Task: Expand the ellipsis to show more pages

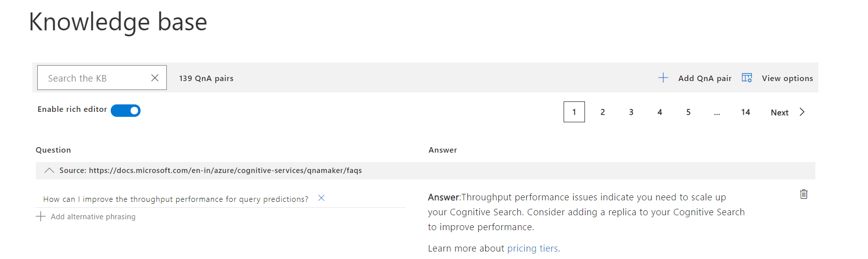Action: (717, 112)
